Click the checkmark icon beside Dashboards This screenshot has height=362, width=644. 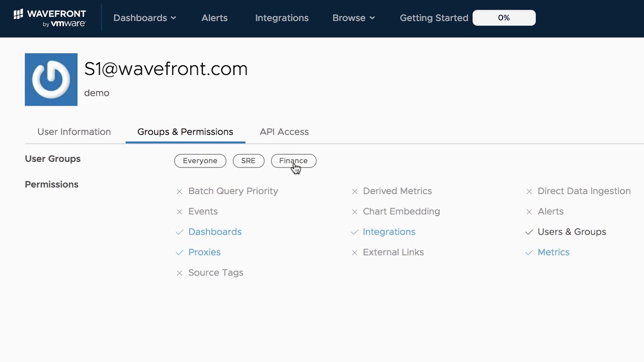(x=179, y=232)
